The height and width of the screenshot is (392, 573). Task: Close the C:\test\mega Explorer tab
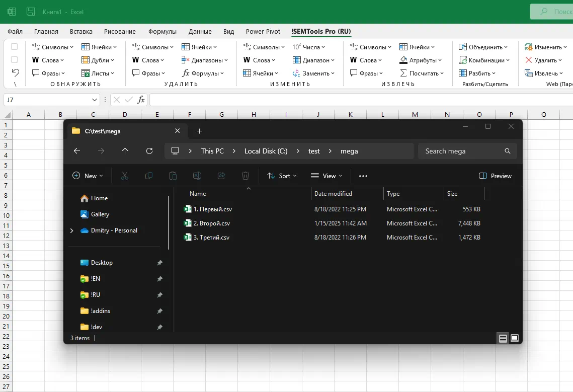[177, 131]
